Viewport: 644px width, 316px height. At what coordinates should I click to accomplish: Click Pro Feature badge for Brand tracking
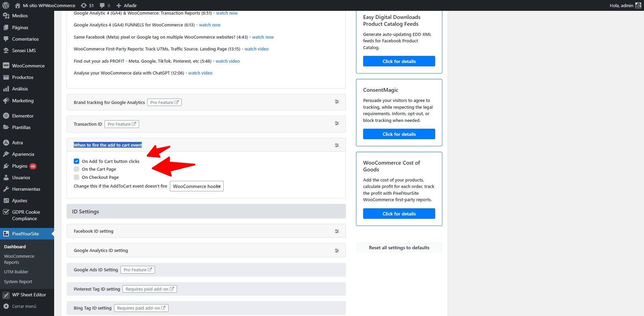pos(164,102)
